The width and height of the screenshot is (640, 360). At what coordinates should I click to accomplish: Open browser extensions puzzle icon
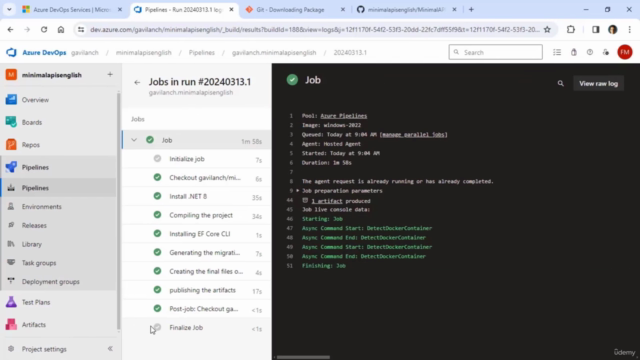click(x=571, y=29)
